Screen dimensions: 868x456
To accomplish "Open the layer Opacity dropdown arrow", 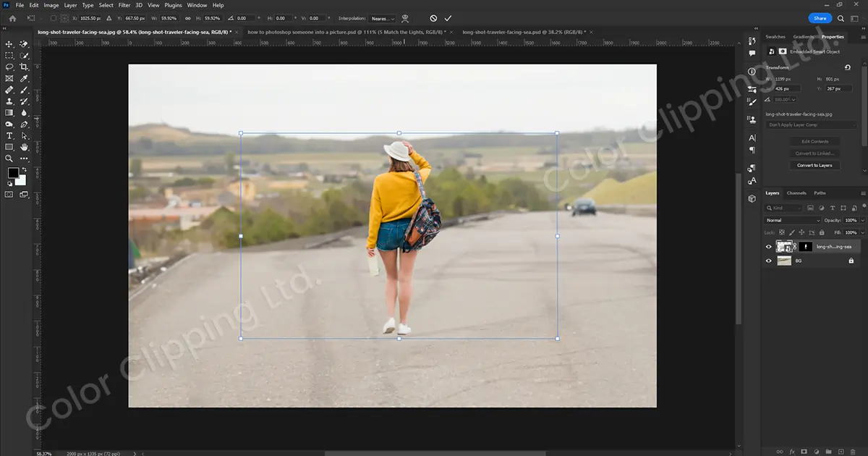I will coord(863,220).
